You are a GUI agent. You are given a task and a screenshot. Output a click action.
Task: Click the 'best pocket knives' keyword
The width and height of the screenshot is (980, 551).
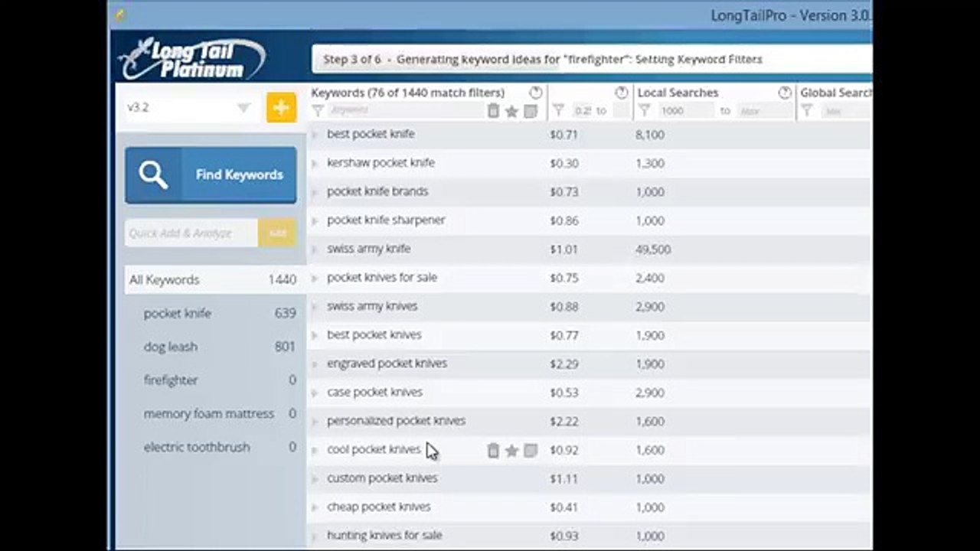374,335
